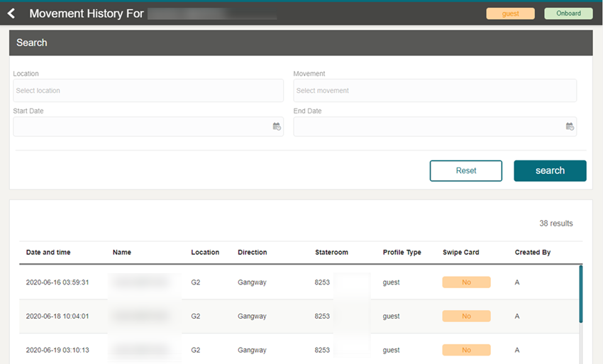The height and width of the screenshot is (364, 603).
Task: Go back using the header arrow
Action: pyautogui.click(x=11, y=13)
